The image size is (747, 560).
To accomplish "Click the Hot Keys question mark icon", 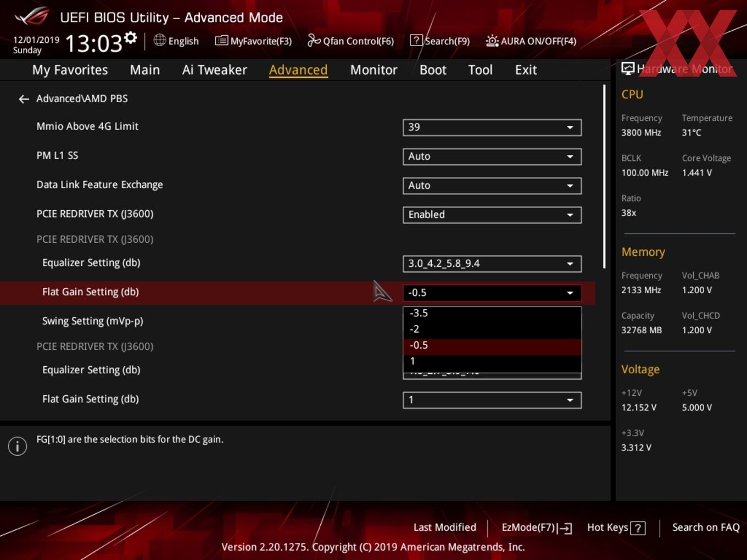I will (638, 528).
